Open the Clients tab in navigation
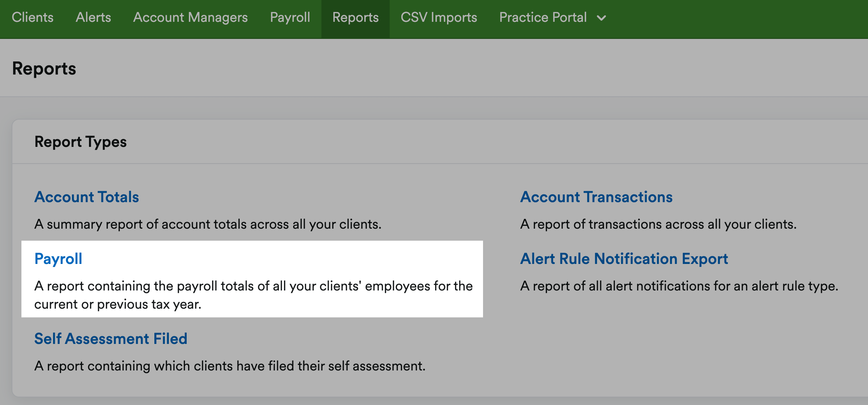868x405 pixels. pos(33,17)
